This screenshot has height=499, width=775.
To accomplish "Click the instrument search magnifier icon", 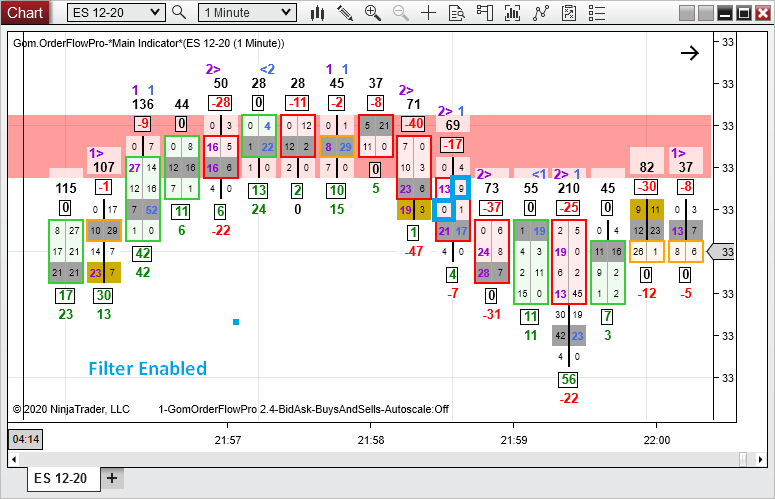I will tap(179, 13).
